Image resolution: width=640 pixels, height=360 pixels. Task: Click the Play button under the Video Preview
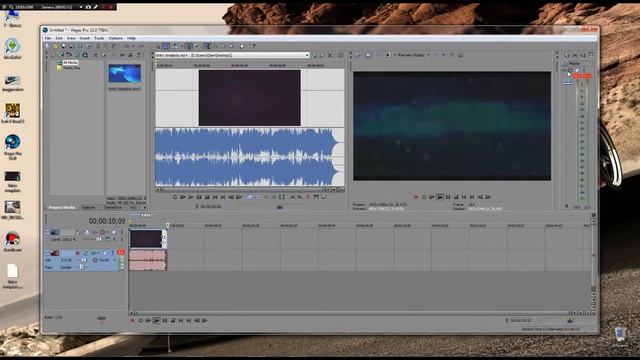(x=440, y=197)
